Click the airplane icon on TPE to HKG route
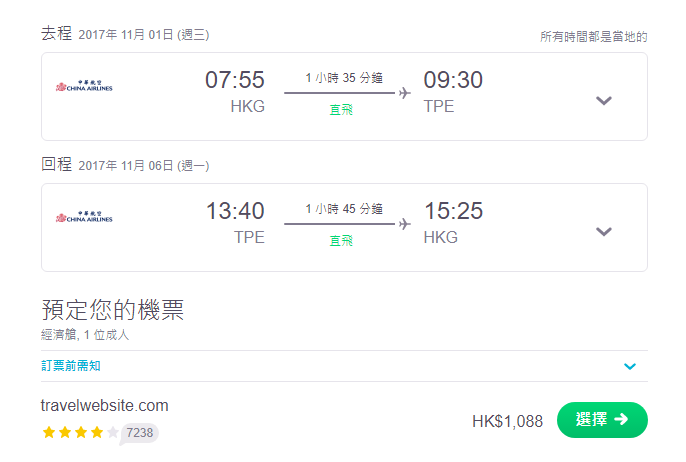The width and height of the screenshot is (686, 462). click(x=405, y=224)
